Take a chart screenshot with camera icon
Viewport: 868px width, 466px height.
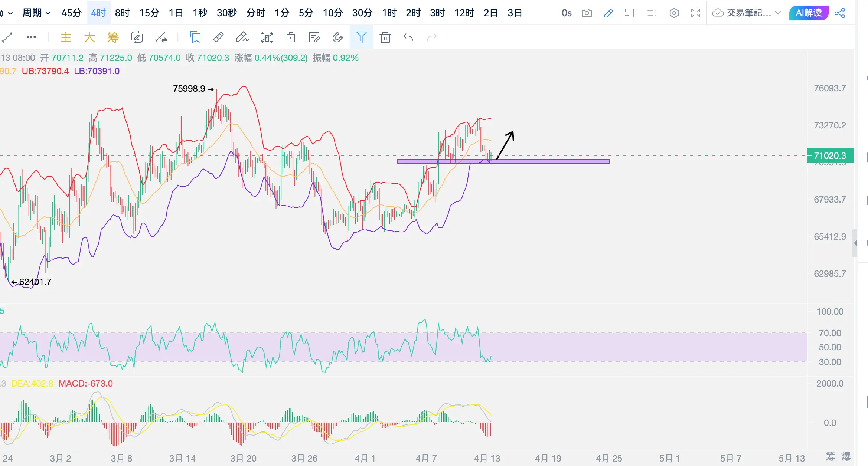587,13
